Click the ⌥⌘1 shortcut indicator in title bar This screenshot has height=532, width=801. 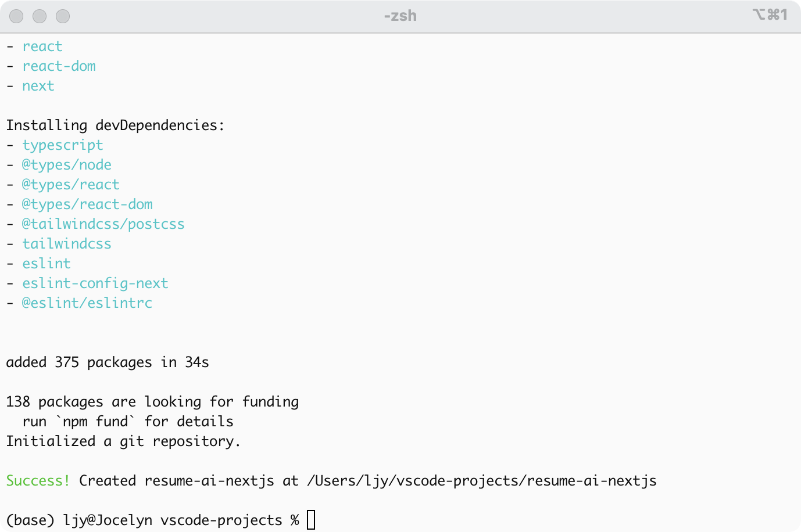770,14
